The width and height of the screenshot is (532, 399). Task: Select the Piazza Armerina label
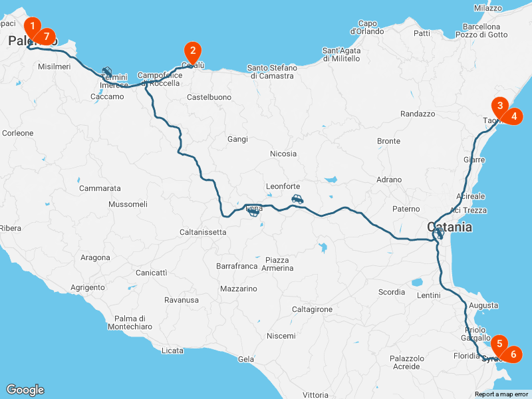point(277,264)
